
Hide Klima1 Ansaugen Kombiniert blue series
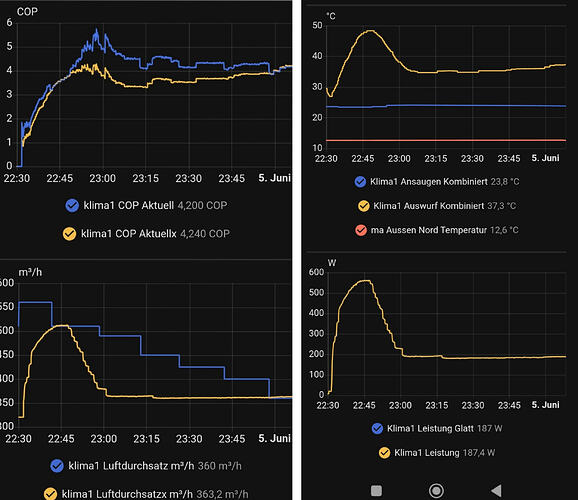pos(360,182)
